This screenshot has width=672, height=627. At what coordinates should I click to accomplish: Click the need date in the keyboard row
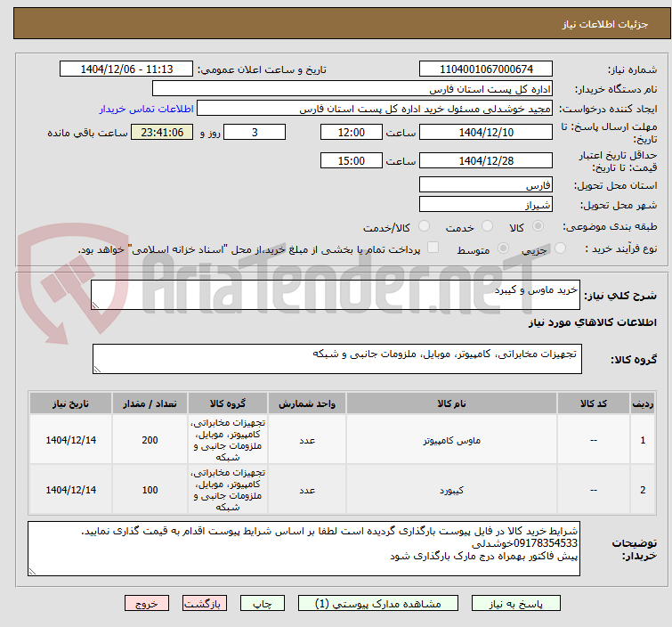pos(70,490)
